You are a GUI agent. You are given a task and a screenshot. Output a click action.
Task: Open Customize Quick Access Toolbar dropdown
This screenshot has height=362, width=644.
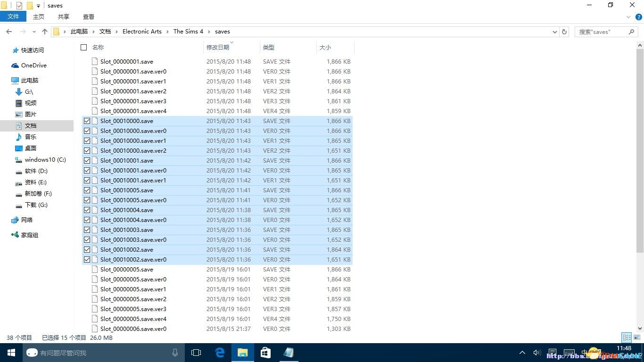tap(38, 6)
